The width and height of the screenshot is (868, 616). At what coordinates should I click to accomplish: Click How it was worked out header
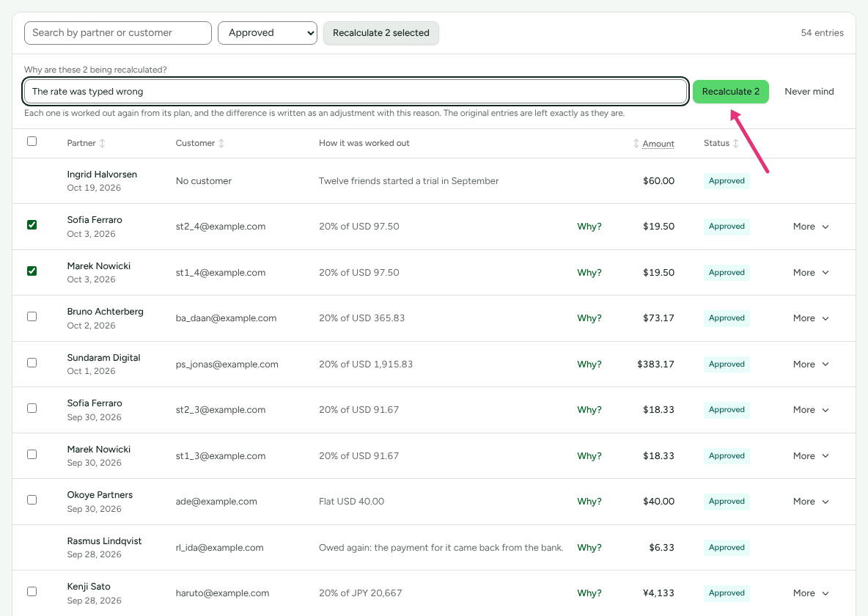click(x=364, y=143)
